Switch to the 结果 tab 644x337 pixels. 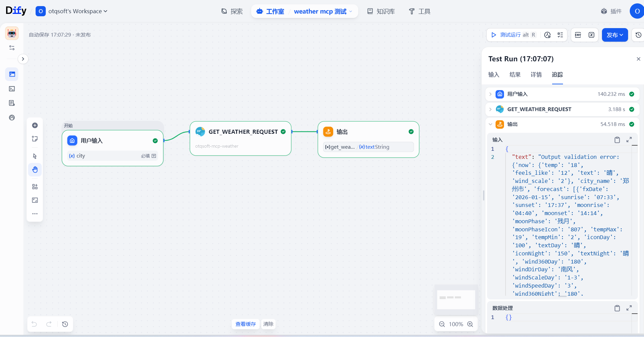pos(515,75)
